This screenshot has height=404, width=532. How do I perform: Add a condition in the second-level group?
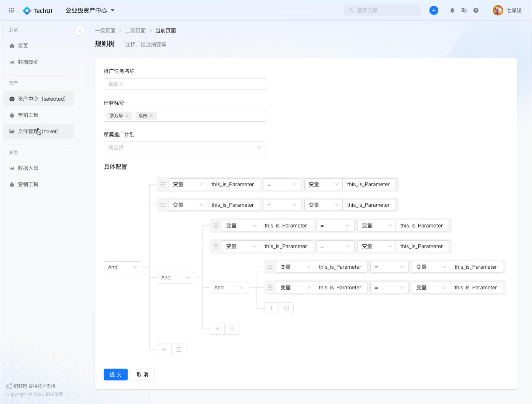(217, 329)
